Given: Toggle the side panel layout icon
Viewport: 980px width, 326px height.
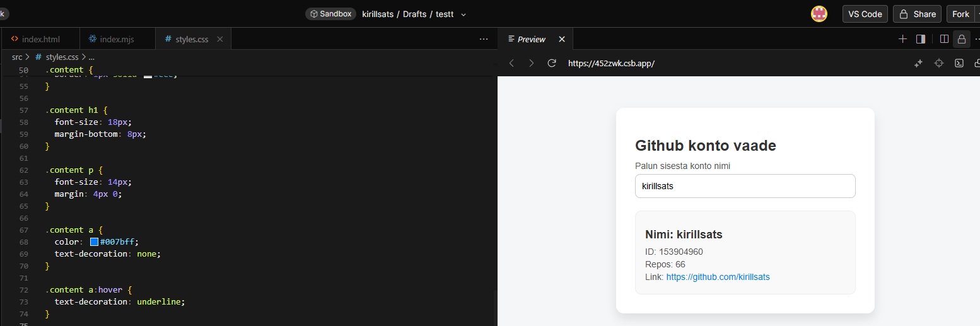Looking at the screenshot, I should click(x=921, y=39).
